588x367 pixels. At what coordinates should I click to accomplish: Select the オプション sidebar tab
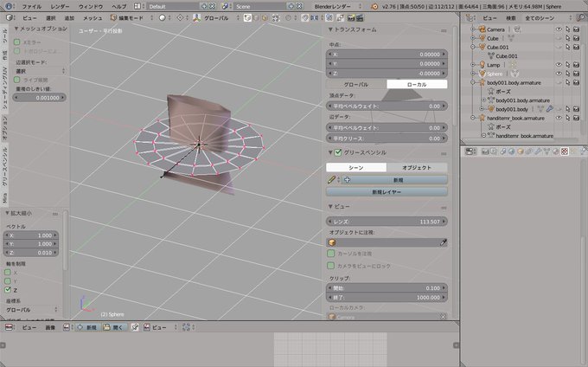(x=4, y=128)
